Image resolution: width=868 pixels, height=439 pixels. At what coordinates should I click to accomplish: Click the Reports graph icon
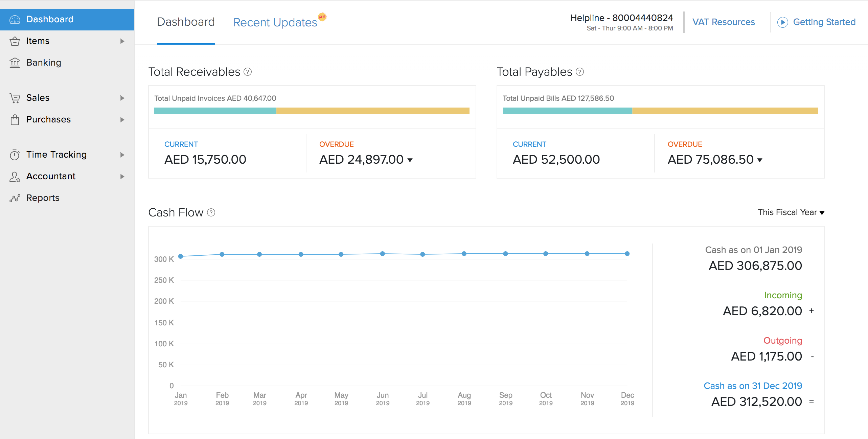click(x=15, y=198)
